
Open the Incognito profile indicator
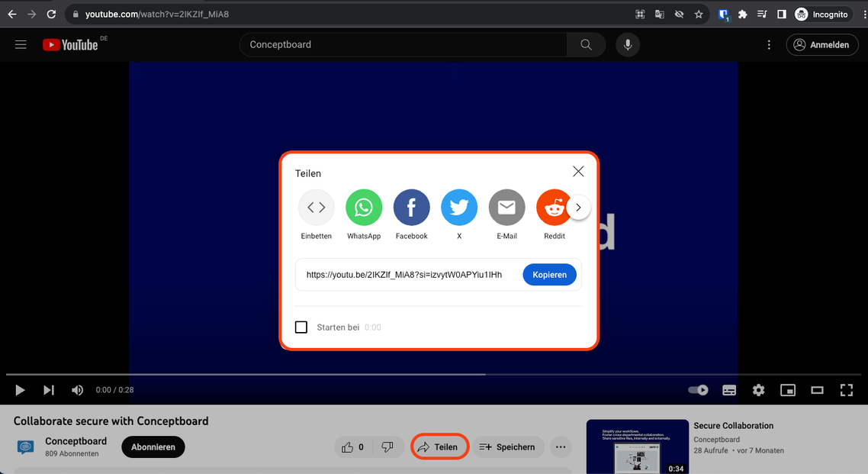[x=821, y=15]
